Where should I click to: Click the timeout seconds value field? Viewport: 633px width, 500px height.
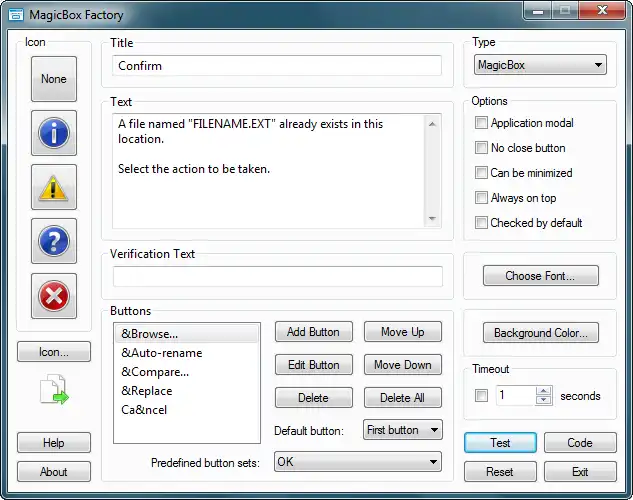(x=516, y=395)
